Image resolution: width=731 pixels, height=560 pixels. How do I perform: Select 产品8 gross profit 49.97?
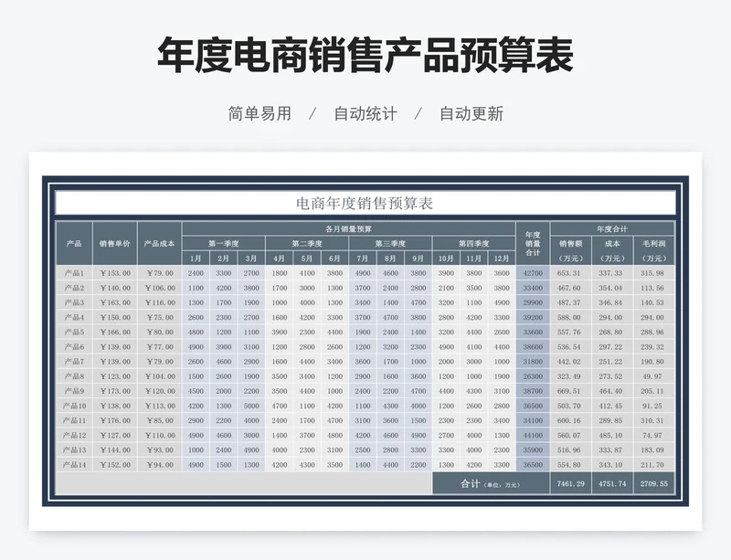pos(654,376)
